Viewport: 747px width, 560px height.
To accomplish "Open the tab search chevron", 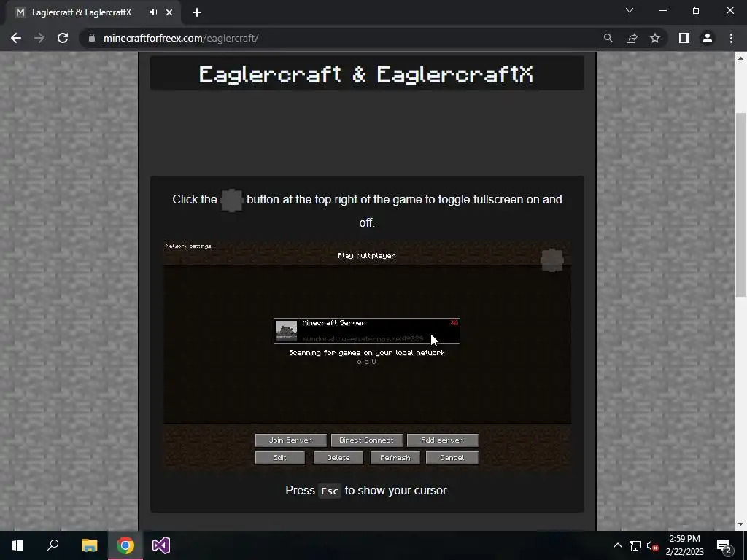I will pos(630,10).
